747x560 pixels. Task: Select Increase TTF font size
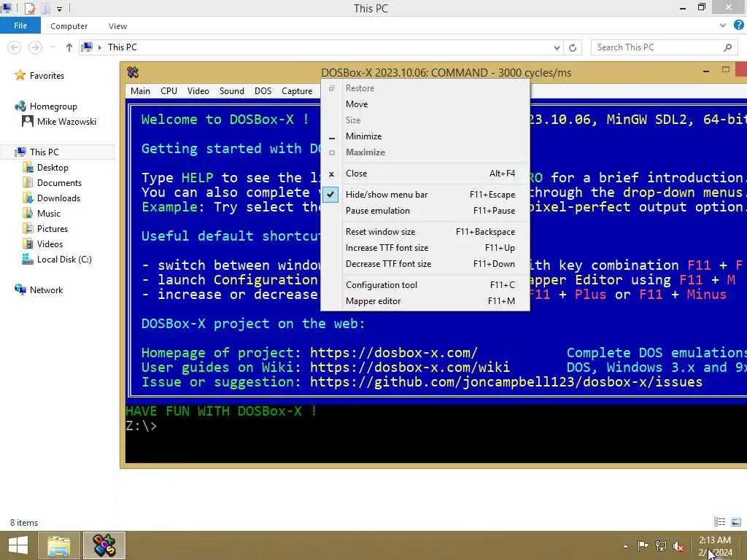click(x=425, y=248)
